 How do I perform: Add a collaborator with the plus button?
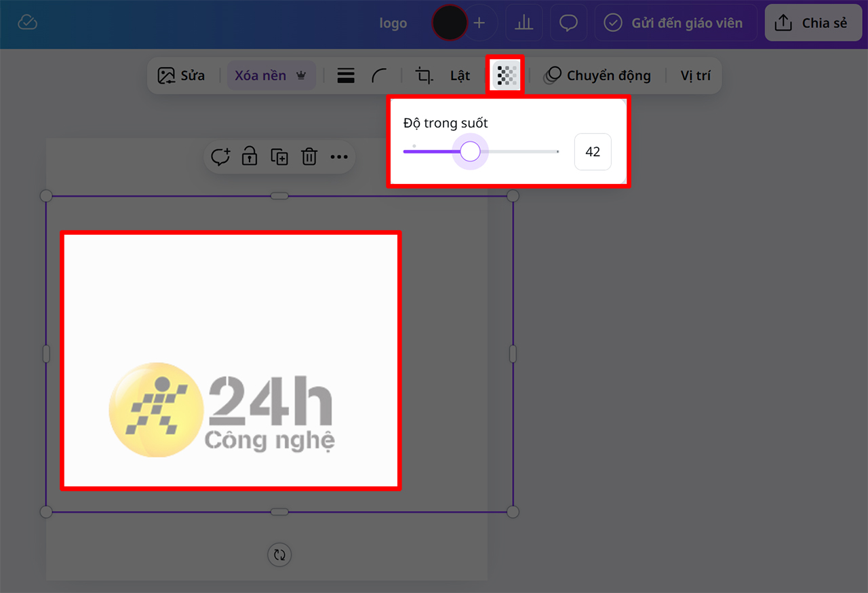coord(479,23)
